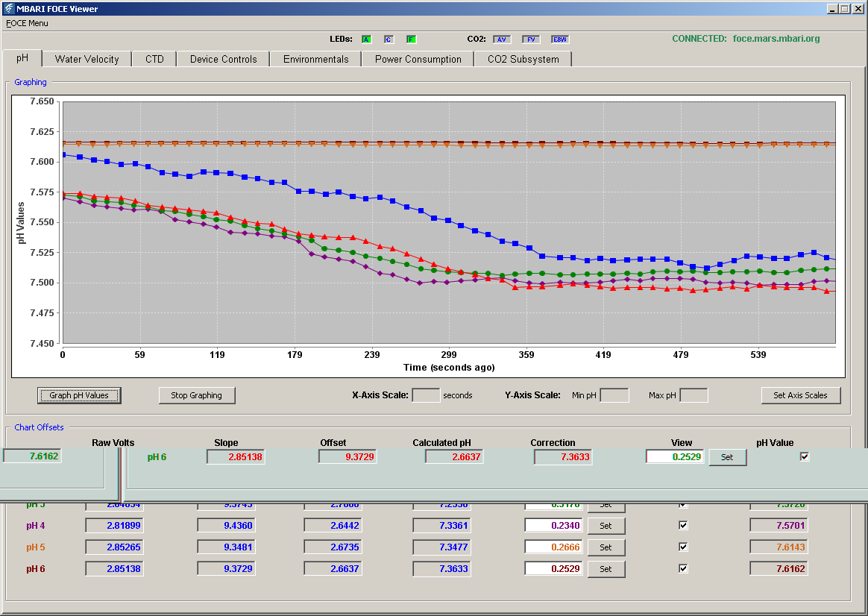Click the green LED F indicator
The width and height of the screenshot is (868, 616).
tap(412, 40)
